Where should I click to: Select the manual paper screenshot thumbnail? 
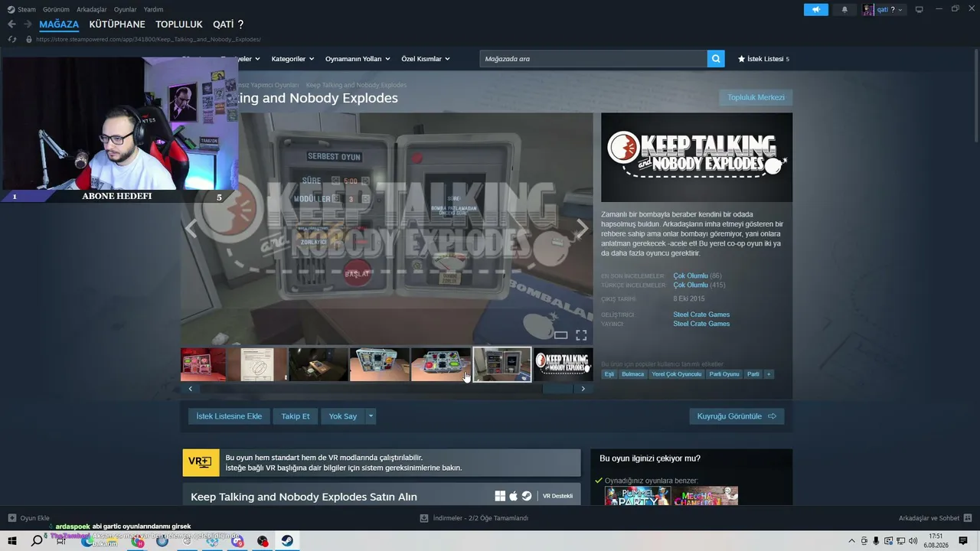point(256,365)
